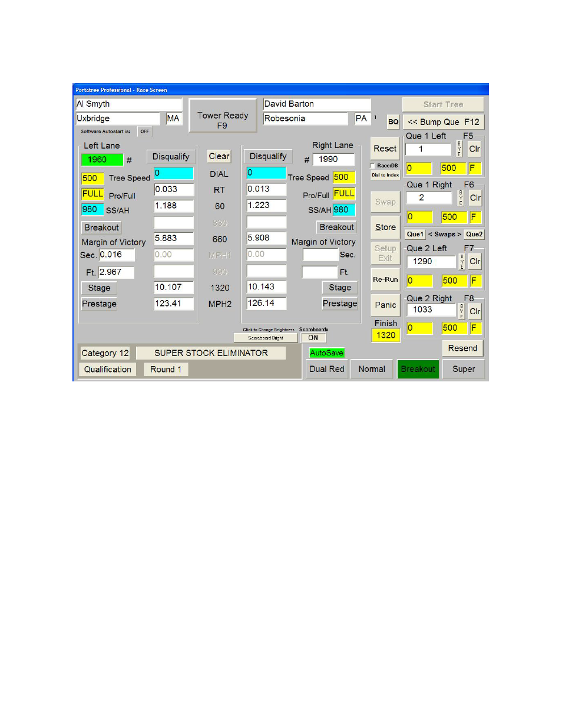The image size is (562, 728).
Task: Click the right lane Breakout button
Action: pos(337,227)
